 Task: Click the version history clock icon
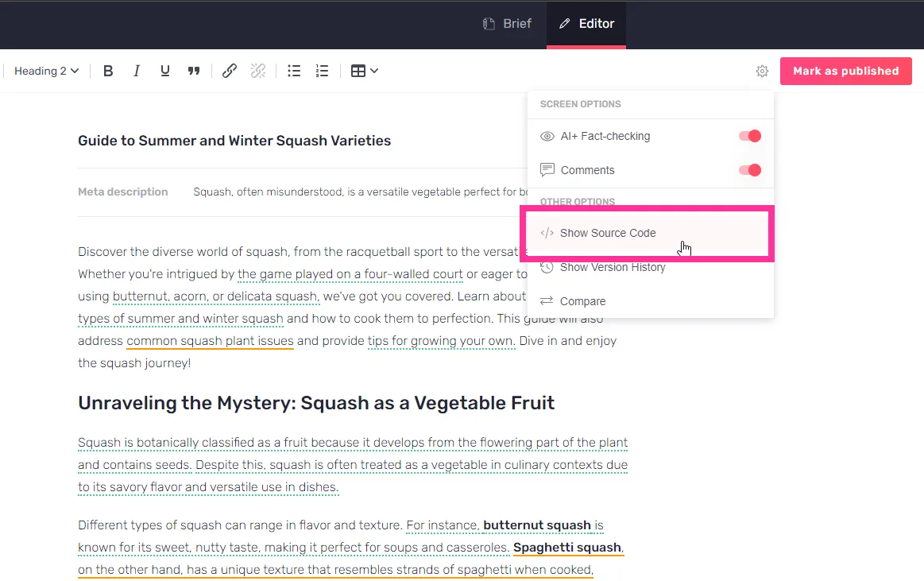(x=547, y=267)
